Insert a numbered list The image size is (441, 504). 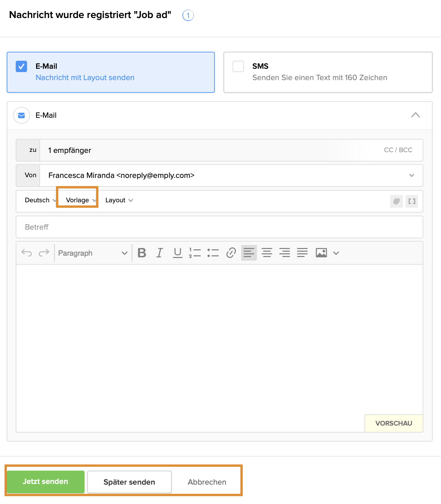[195, 253]
